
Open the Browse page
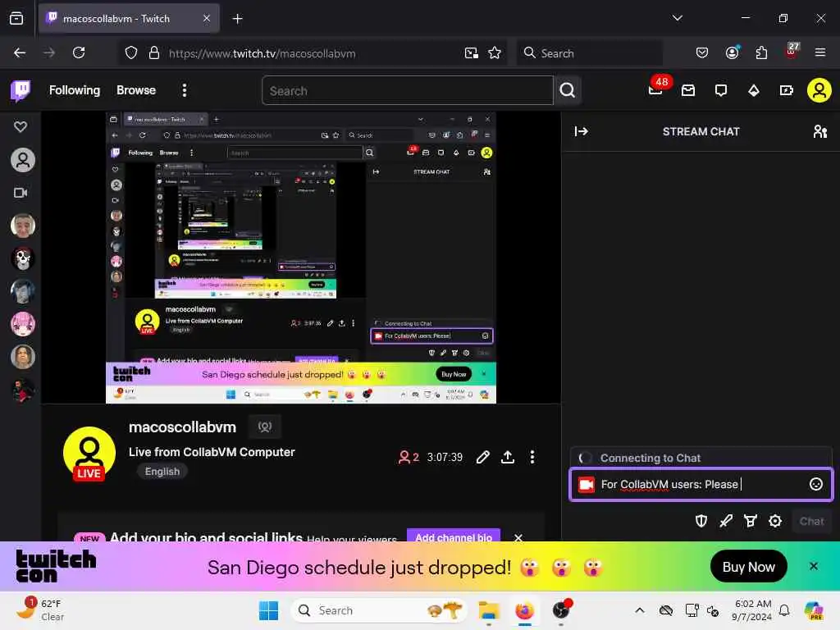pyautogui.click(x=136, y=90)
